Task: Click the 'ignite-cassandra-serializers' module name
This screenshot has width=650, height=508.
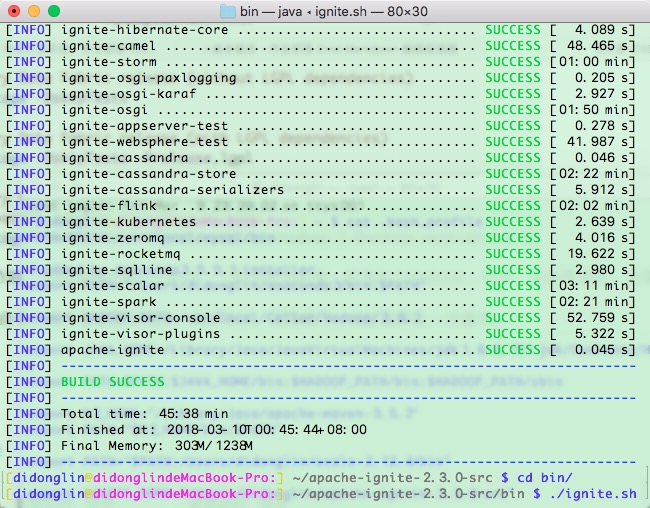Action: [x=172, y=190]
